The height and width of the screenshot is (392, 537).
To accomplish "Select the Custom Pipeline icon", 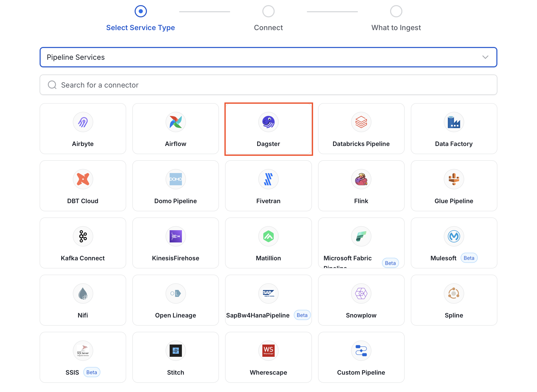I will (x=361, y=351).
